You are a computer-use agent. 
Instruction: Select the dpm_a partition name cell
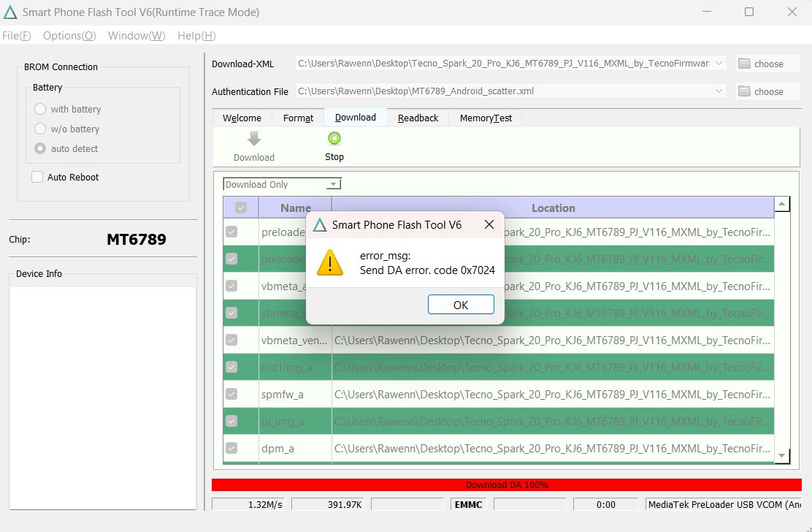pyautogui.click(x=295, y=448)
